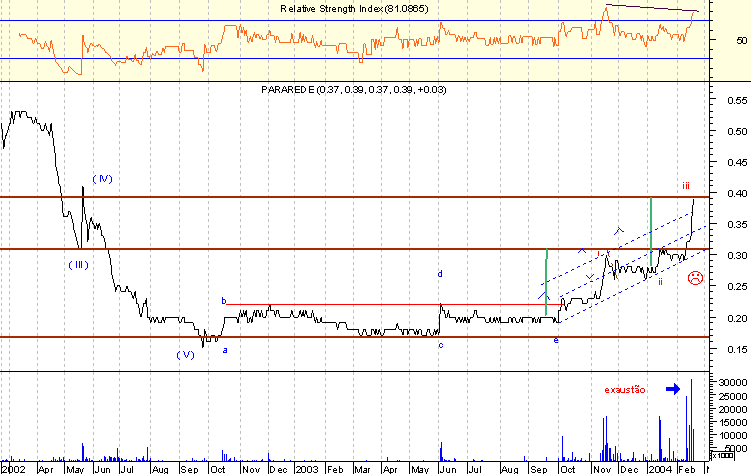Click the 0.45 price axis value
This screenshot has height=474, width=751.
tap(737, 163)
